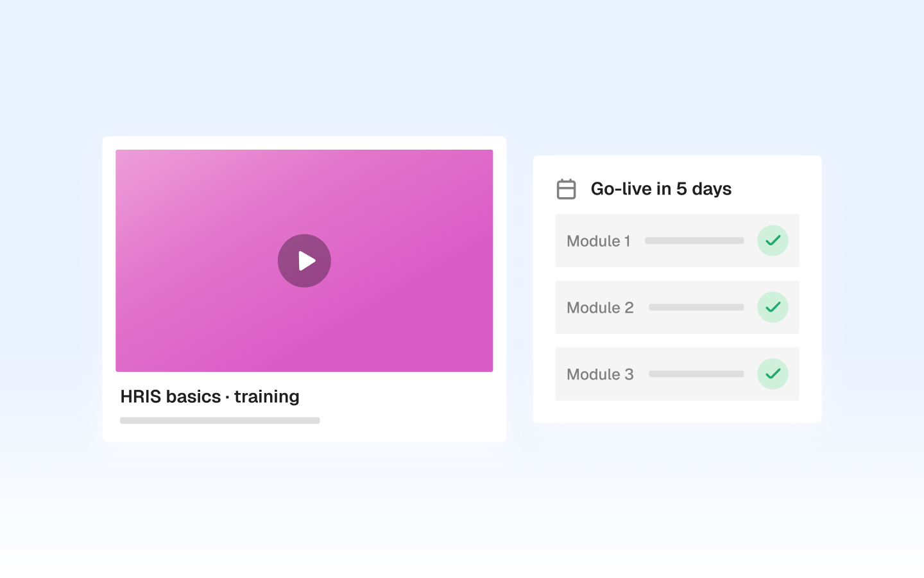Click the green checkmark for Module 2
924x578 pixels.
(x=773, y=308)
